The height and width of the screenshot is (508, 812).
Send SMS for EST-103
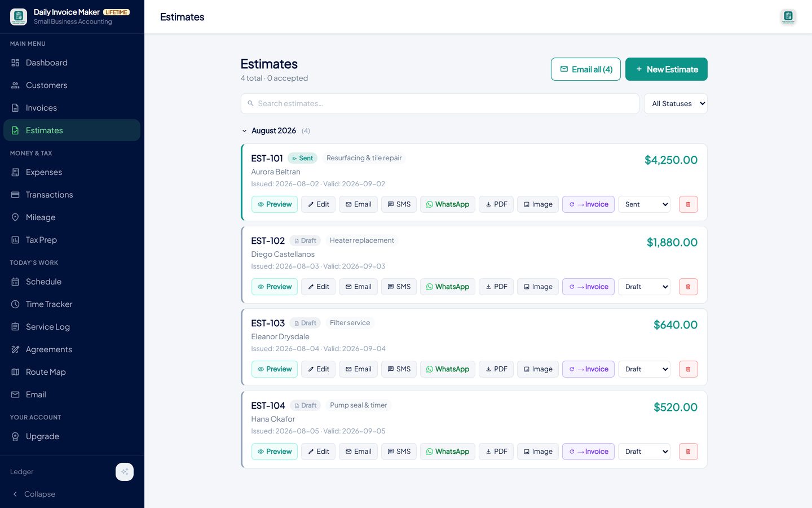click(x=399, y=369)
